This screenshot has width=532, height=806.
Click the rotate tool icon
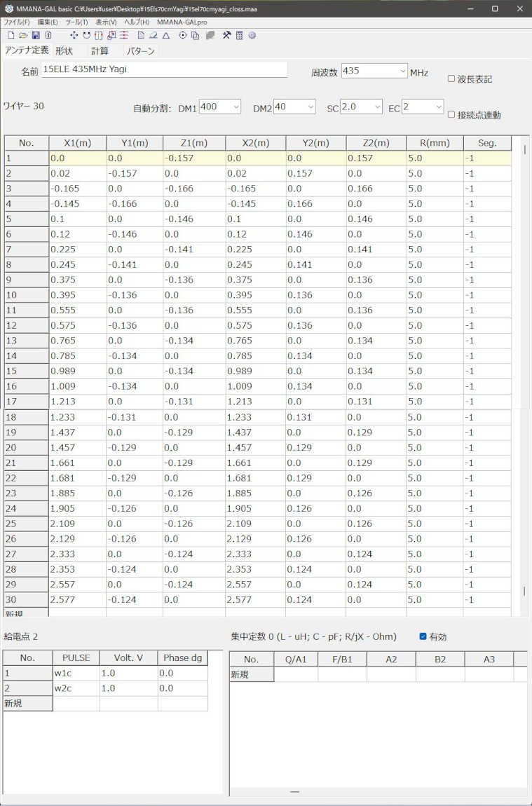pos(86,35)
